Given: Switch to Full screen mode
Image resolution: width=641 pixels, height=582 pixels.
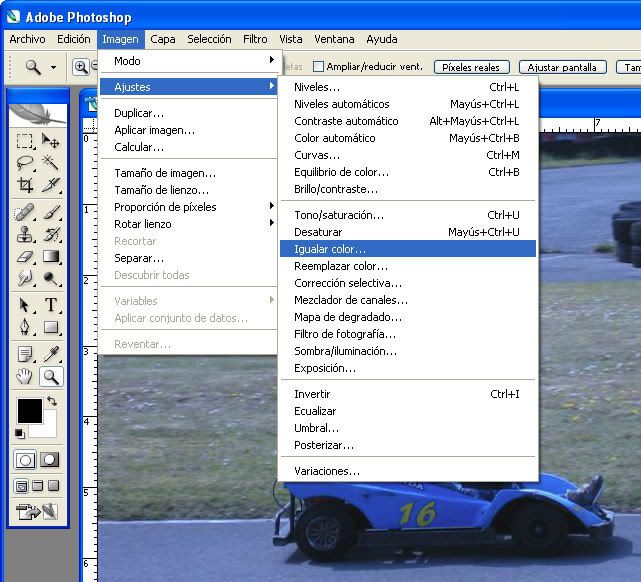Looking at the screenshot, I should point(53,486).
